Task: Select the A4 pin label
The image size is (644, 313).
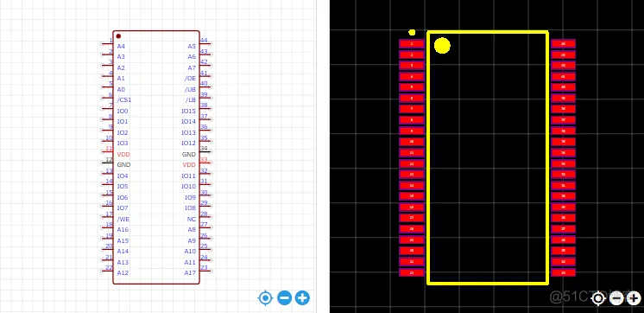Action: [121, 47]
